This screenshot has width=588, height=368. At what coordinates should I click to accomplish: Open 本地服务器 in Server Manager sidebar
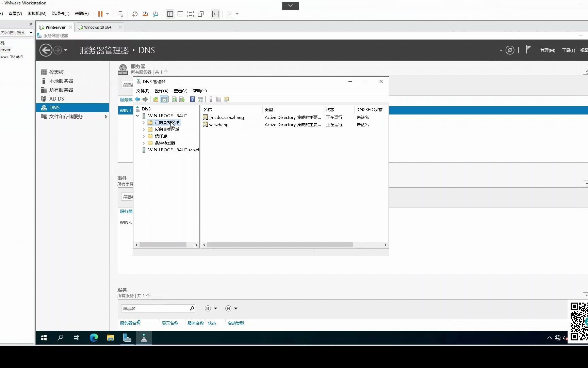61,81
